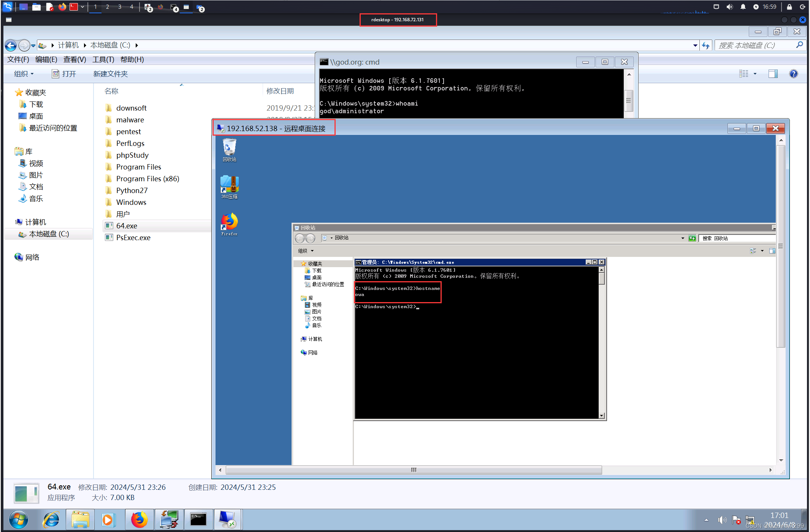Switch to Kali workspace 2

pos(108,7)
